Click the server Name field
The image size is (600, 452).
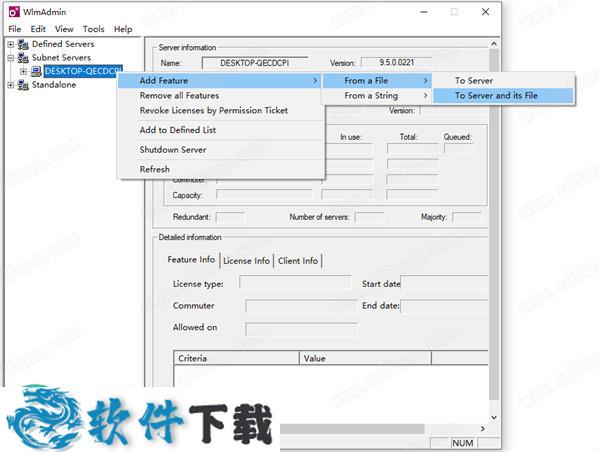(x=255, y=63)
